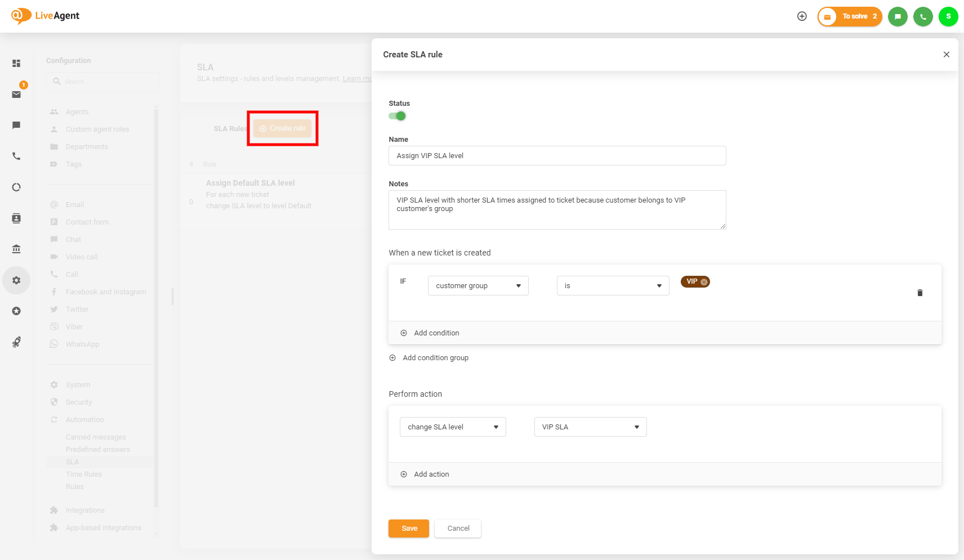Change the VIP SLA level dropdown

pyautogui.click(x=590, y=427)
